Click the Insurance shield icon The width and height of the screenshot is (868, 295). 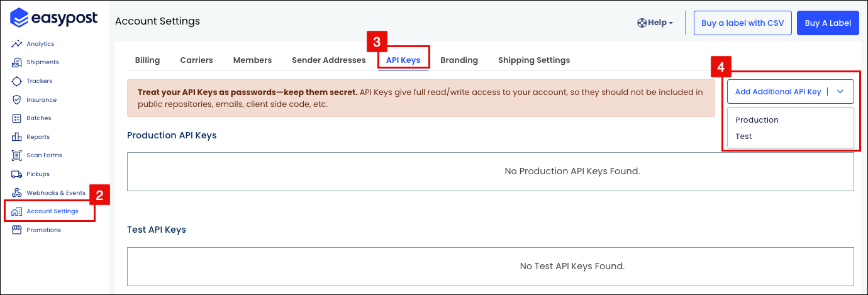[x=17, y=99]
